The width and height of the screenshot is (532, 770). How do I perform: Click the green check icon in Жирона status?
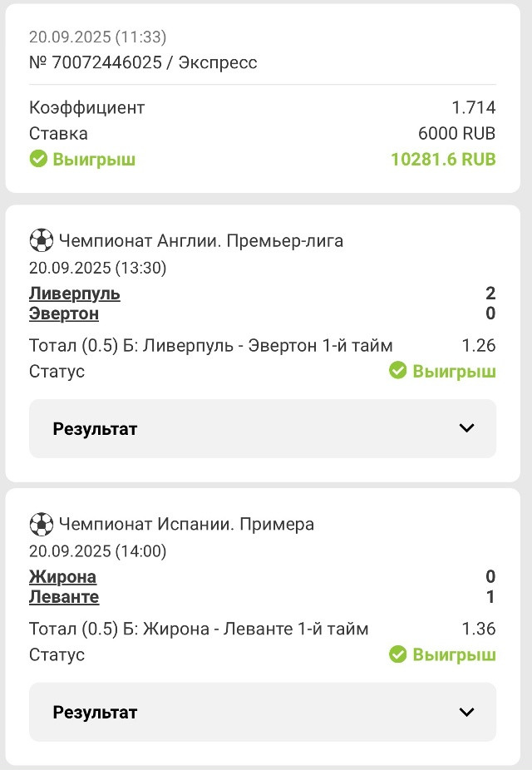pyautogui.click(x=397, y=654)
